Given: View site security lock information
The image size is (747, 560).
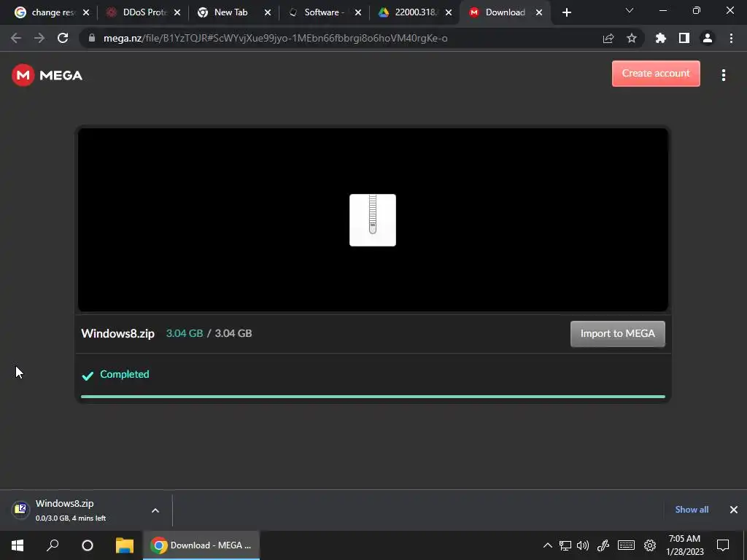Looking at the screenshot, I should tap(92, 38).
